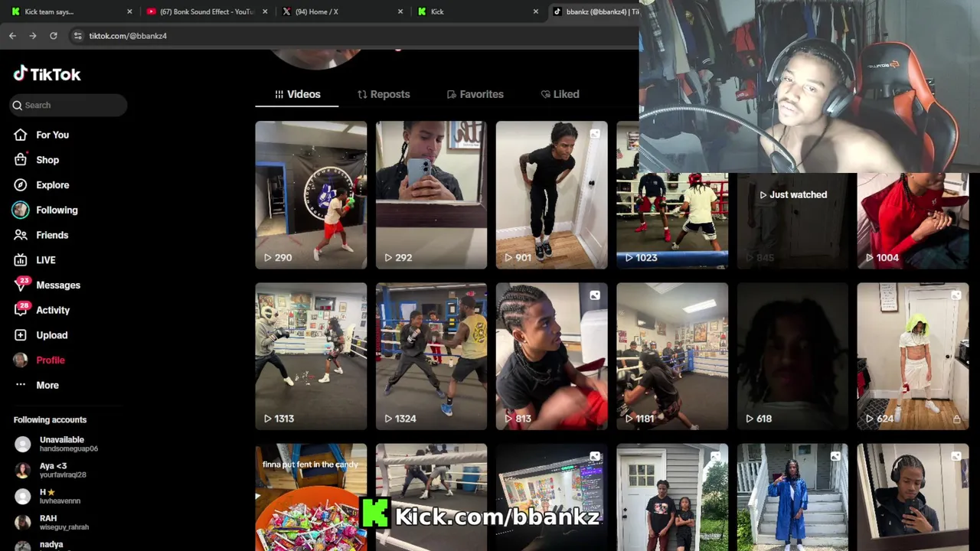This screenshot has width=980, height=551.
Task: Click the Following accounts heading
Action: tap(50, 420)
